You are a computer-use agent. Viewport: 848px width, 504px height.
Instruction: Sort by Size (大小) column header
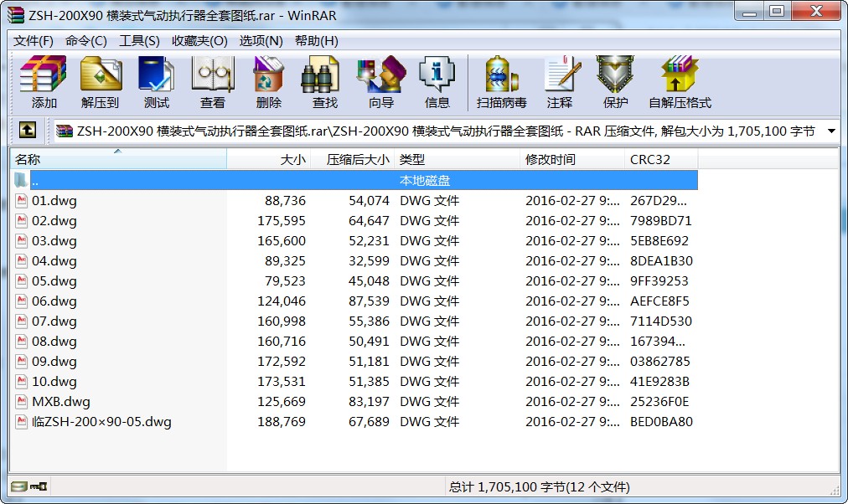pyautogui.click(x=269, y=159)
